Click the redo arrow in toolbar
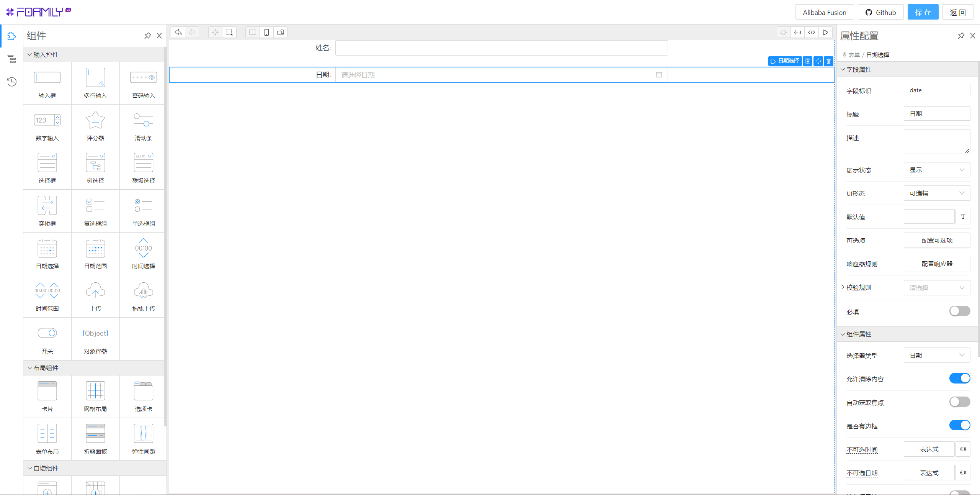 pos(192,32)
